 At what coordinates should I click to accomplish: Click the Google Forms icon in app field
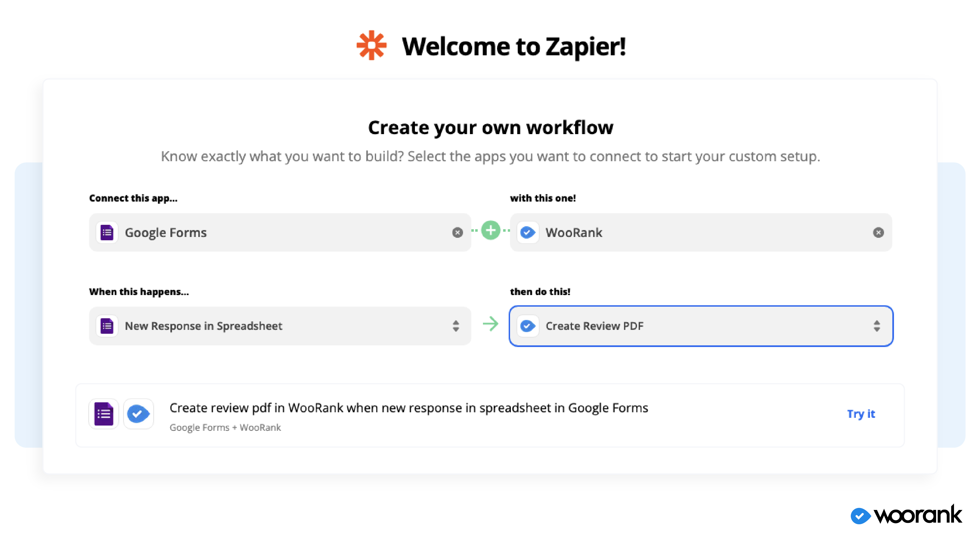click(107, 232)
